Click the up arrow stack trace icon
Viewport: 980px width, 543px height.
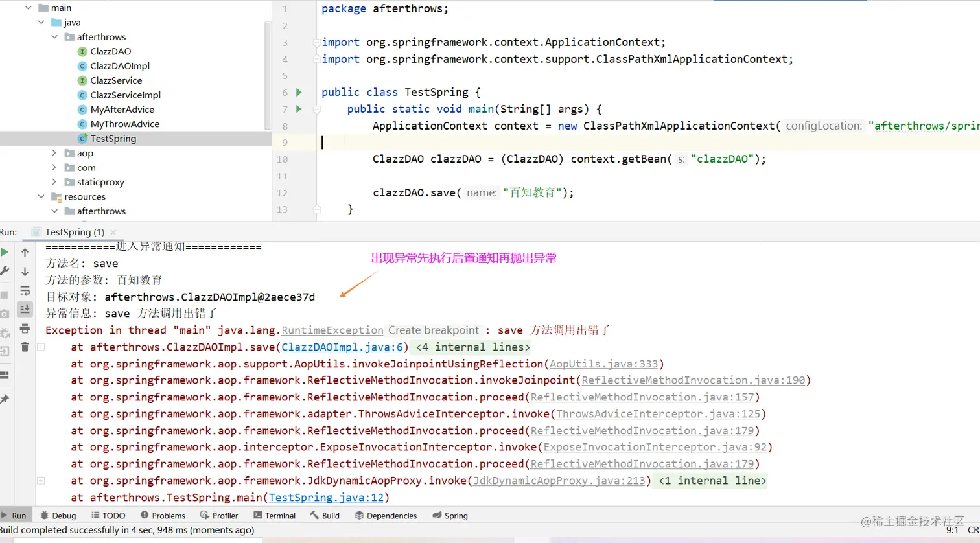pos(25,253)
